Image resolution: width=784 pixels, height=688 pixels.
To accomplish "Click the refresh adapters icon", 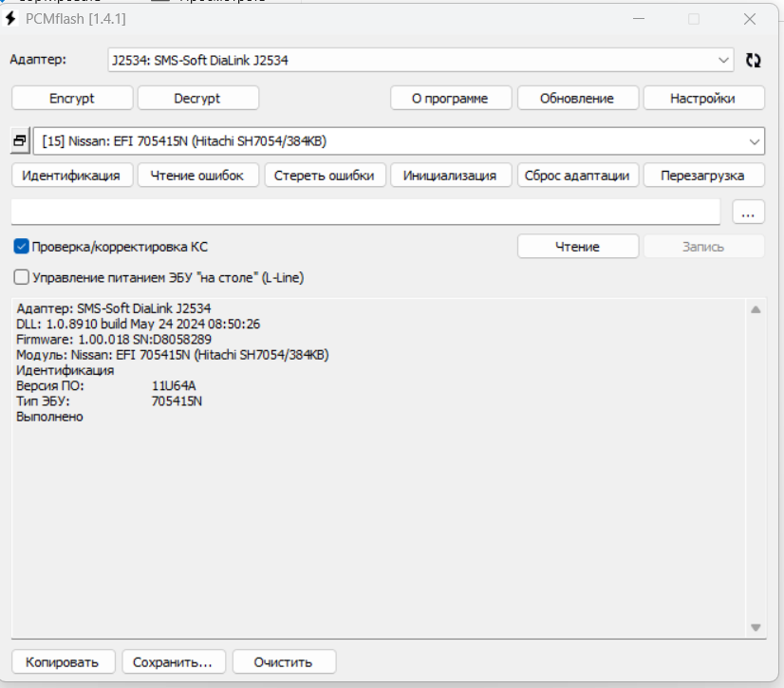I will click(753, 60).
